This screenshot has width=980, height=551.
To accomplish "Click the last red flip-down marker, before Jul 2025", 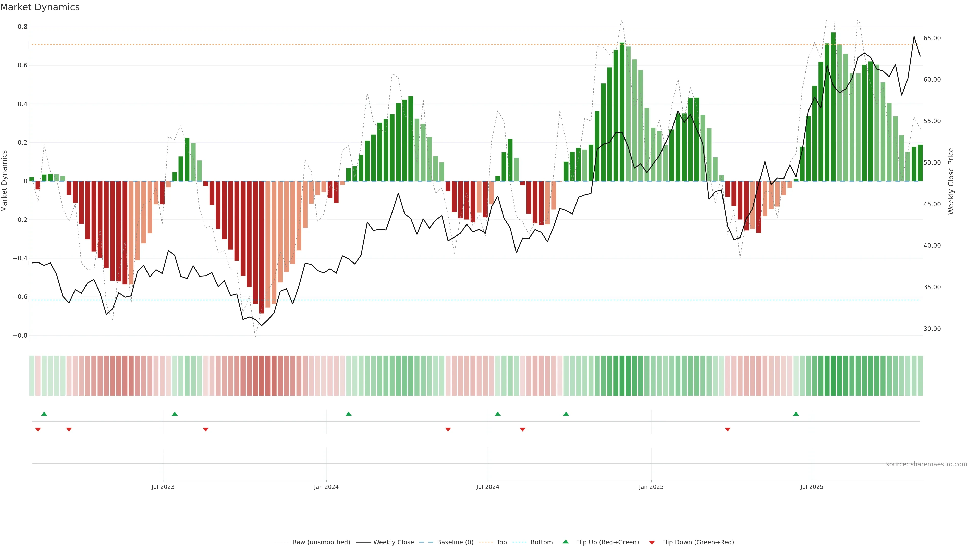I will pyautogui.click(x=727, y=429).
